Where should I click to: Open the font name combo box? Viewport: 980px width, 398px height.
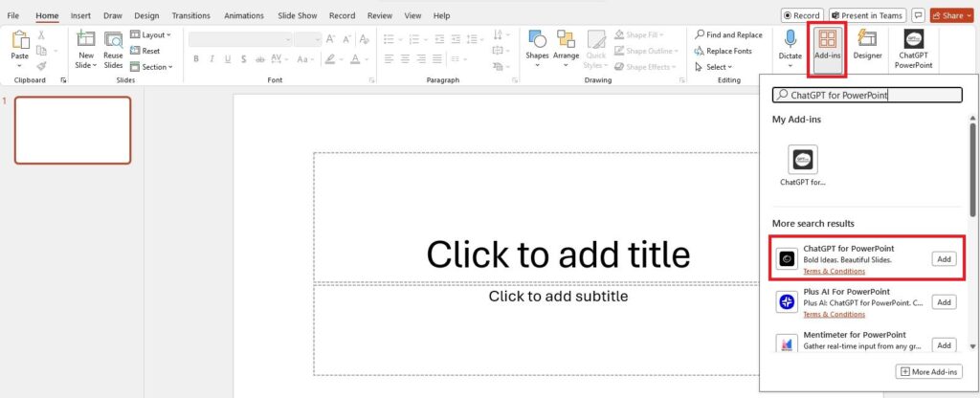coord(240,39)
